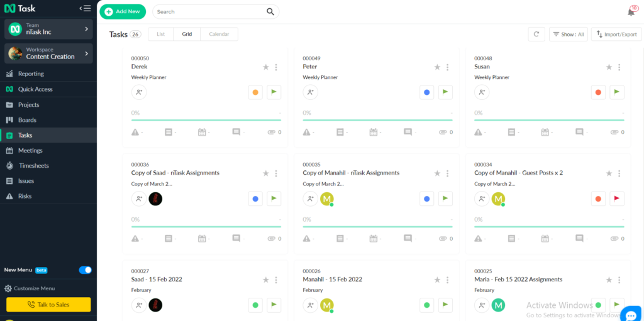Star the Manahil - 15 Feb 2022 task
The width and height of the screenshot is (644, 321).
tap(438, 280)
